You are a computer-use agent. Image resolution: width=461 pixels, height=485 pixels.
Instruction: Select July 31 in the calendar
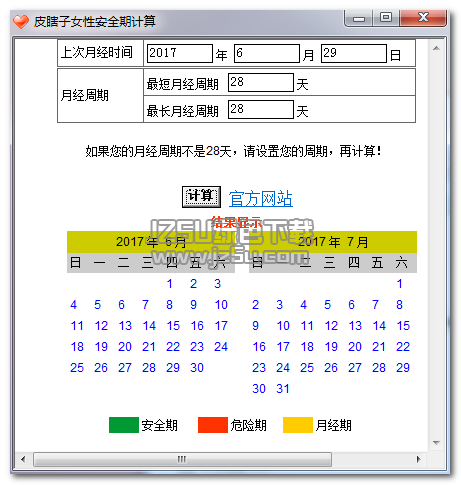[283, 389]
